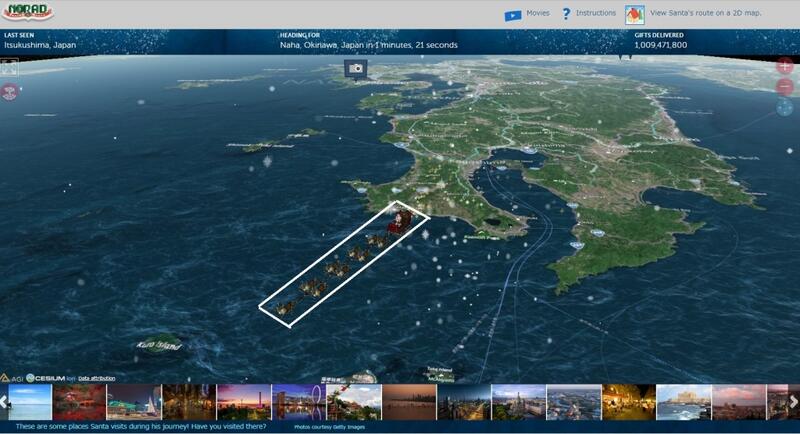The width and height of the screenshot is (800, 434).
Task: Open the pink sunset tower skyline thumbnail
Action: pyautogui.click(x=244, y=402)
